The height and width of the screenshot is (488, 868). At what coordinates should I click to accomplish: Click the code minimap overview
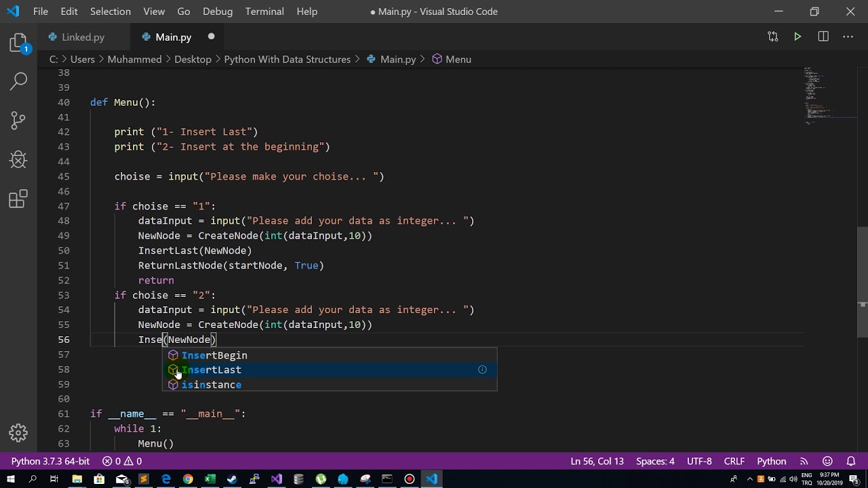(831, 95)
